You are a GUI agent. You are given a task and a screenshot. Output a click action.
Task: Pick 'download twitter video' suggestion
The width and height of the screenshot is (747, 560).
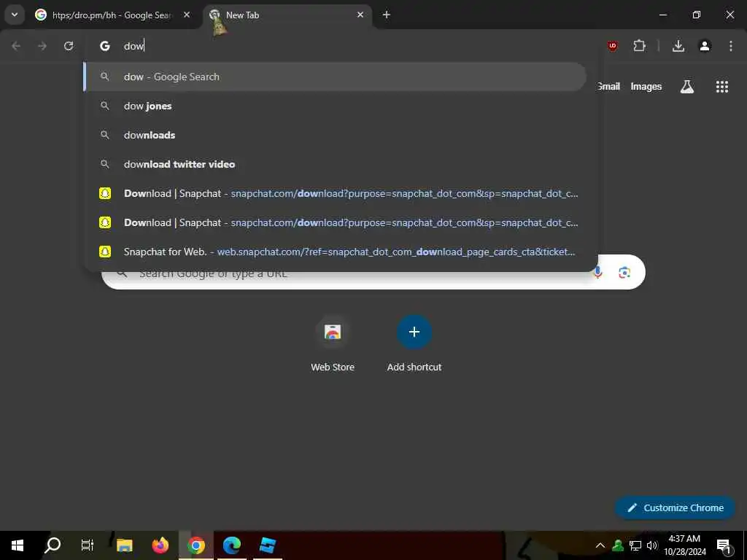(335, 164)
